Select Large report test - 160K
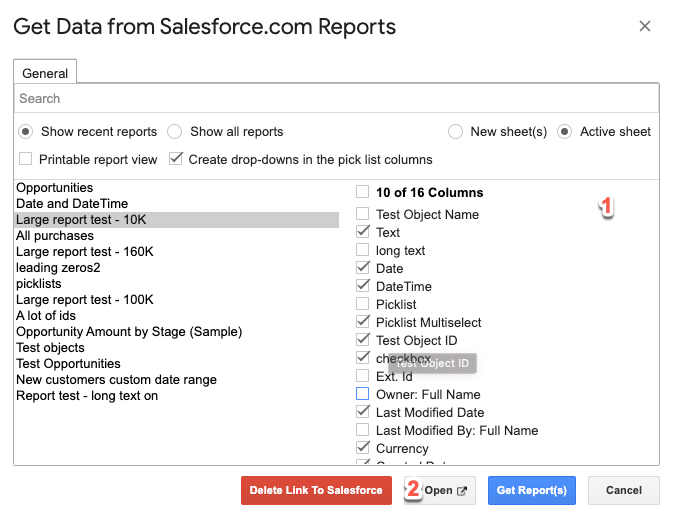This screenshot has height=522, width=678. (x=176, y=252)
